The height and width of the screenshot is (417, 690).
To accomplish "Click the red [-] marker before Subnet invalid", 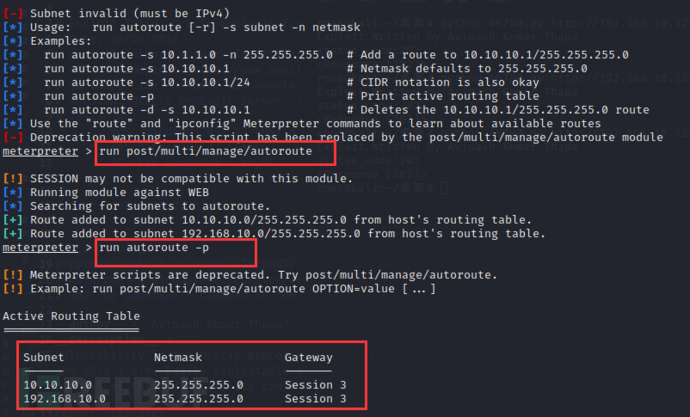I will (13, 14).
